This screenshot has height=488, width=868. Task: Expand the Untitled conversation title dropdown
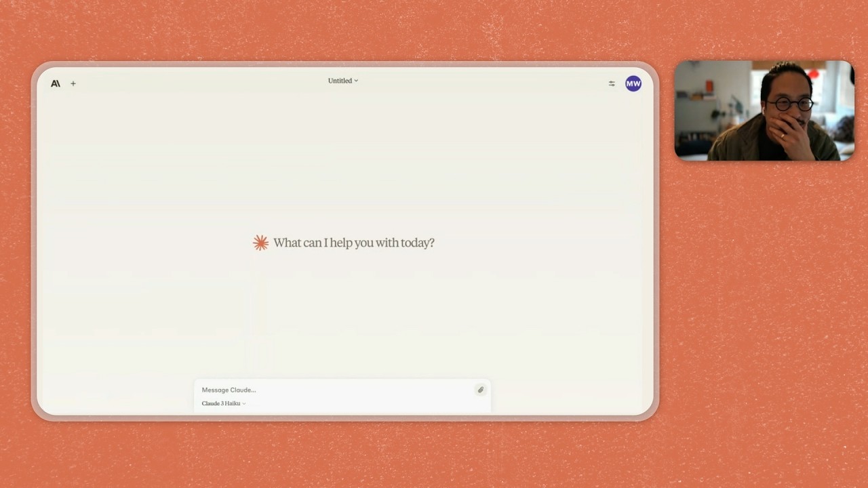(355, 81)
